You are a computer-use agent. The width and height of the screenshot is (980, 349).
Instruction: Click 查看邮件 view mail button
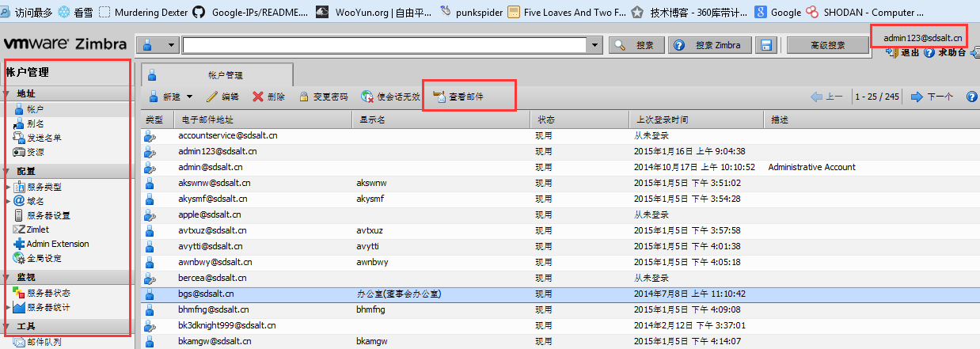coord(458,97)
